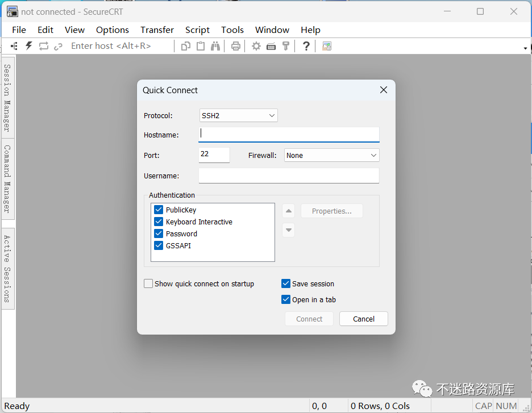Screen dimensions: 532x413
Task: Select PublicKey text in authentication list
Action: point(181,210)
